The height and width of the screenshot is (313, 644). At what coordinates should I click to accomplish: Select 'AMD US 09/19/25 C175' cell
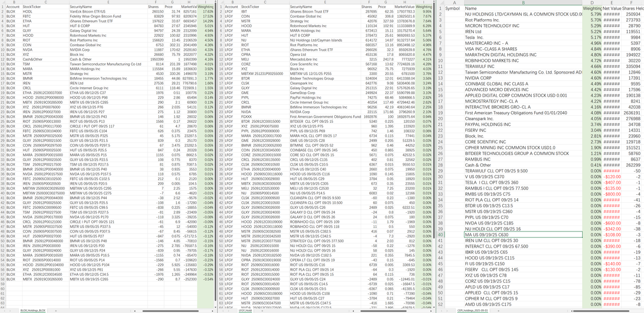[x=523, y=304]
